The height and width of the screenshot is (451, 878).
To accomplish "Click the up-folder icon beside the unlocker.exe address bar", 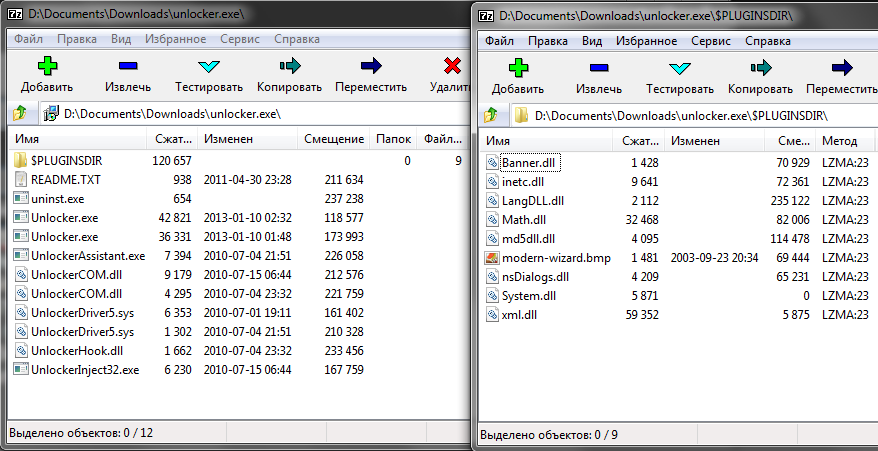I will pyautogui.click(x=20, y=114).
